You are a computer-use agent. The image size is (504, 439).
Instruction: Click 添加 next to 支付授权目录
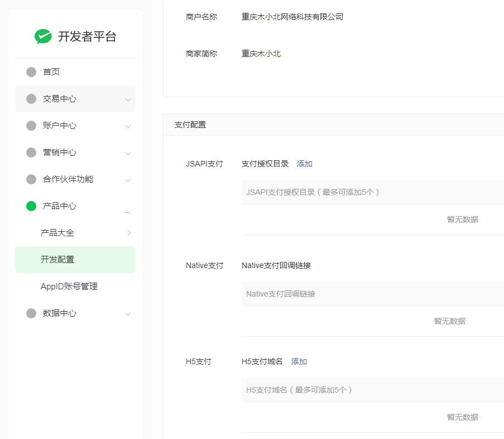tap(304, 164)
